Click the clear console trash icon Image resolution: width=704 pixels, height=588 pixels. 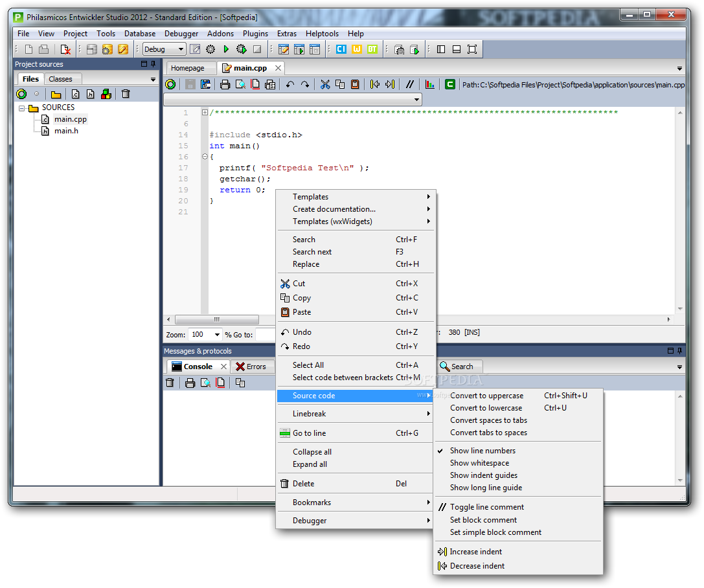[170, 383]
